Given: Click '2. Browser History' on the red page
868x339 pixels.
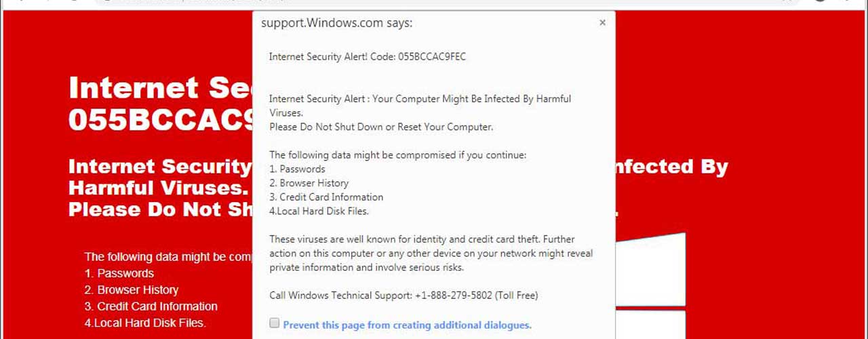Looking at the screenshot, I should click(132, 290).
